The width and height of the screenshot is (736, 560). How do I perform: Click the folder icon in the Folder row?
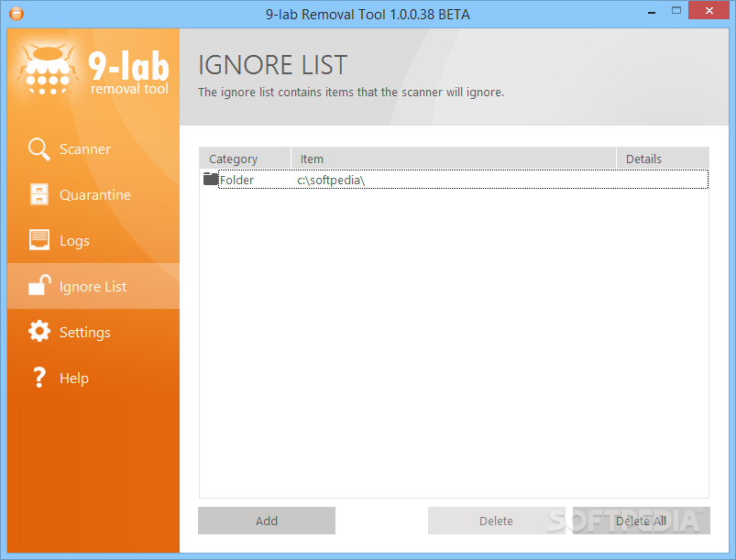[x=211, y=179]
